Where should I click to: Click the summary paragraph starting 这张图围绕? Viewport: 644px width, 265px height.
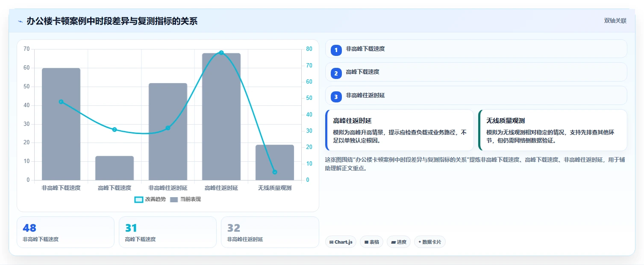tap(475, 164)
